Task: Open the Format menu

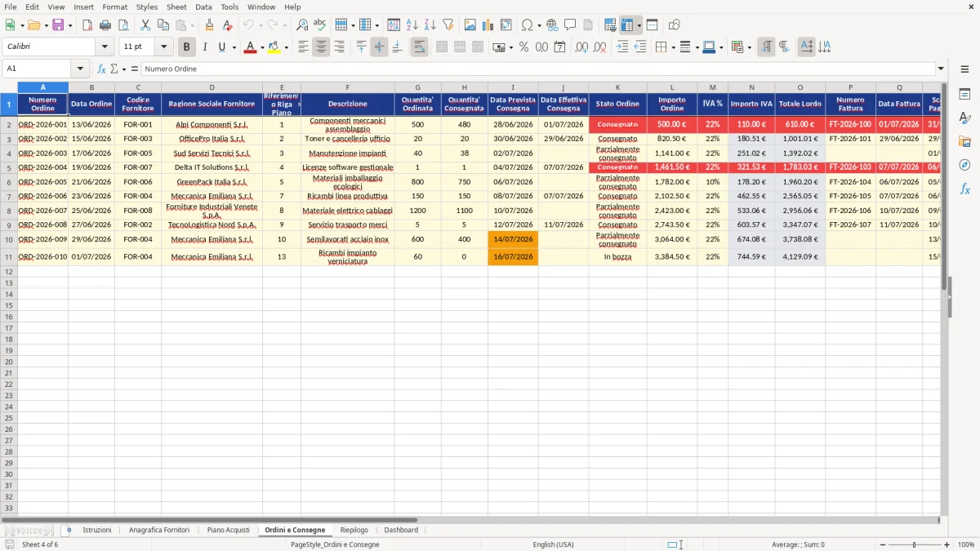Action: click(x=114, y=7)
